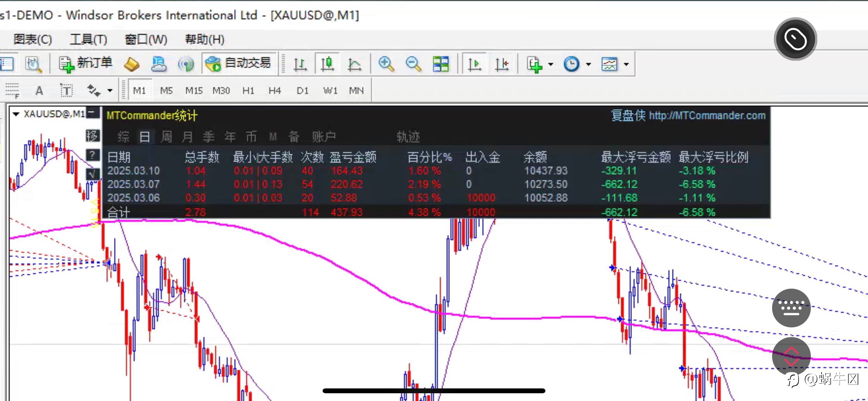Open the 月 monthly tab
This screenshot has width=868, height=401.
coord(187,137)
